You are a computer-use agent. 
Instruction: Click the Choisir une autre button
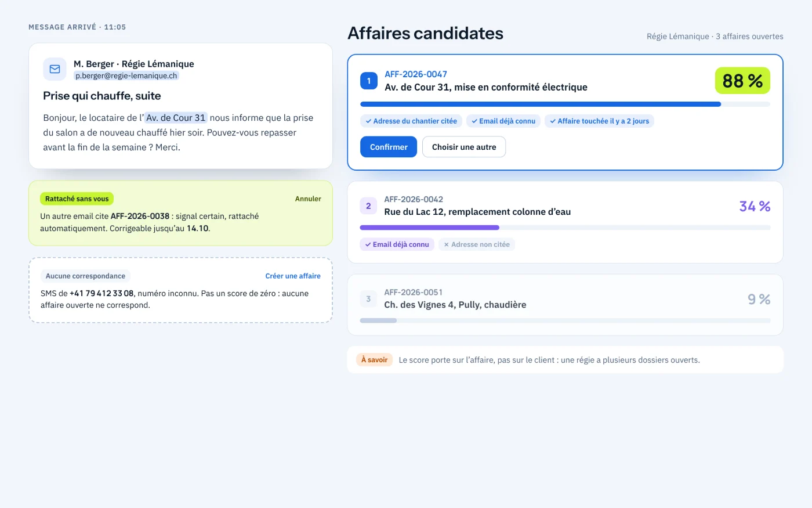coord(464,147)
